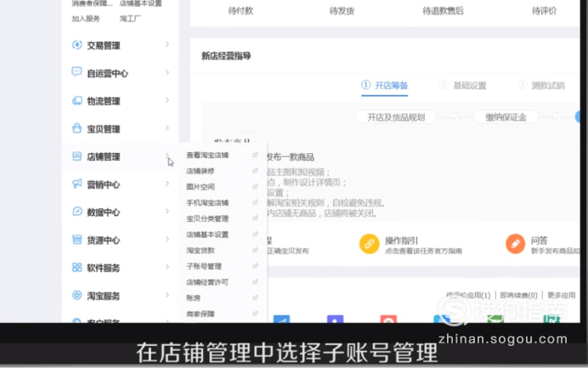Click the 店铺管理 store icon
Image resolution: width=588 pixels, height=368 pixels.
pos(76,156)
